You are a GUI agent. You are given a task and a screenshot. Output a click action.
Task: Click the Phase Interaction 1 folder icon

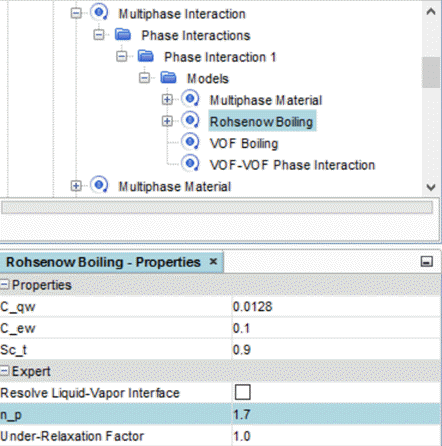pos(146,56)
